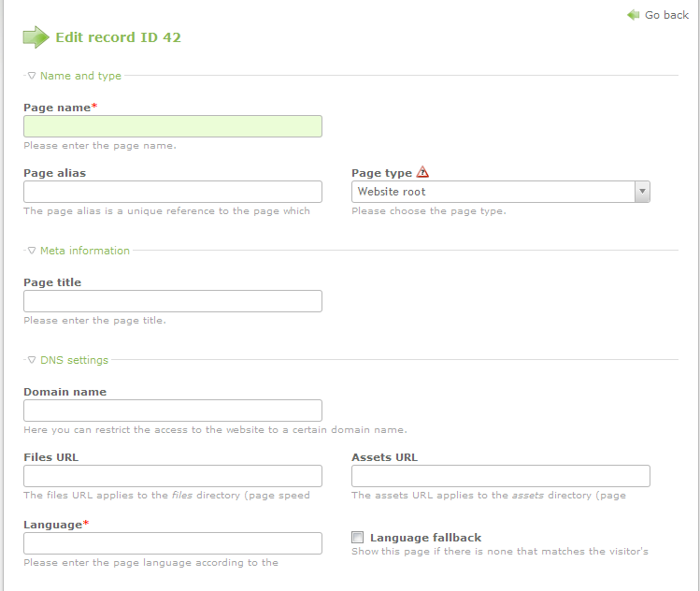
Task: Enable the Language fallback checkbox
Action: 358,538
